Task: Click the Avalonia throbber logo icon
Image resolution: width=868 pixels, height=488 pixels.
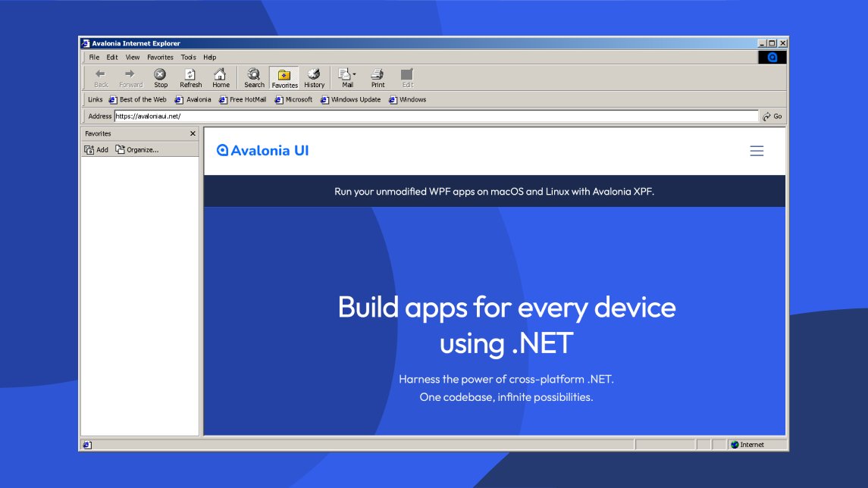Action: [x=772, y=57]
